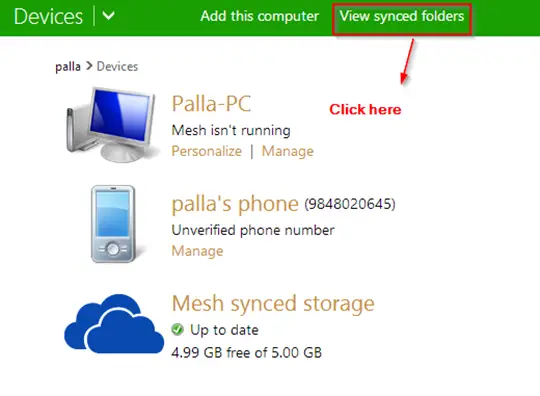
Task: Click the mobile phone device icon
Action: [113, 224]
